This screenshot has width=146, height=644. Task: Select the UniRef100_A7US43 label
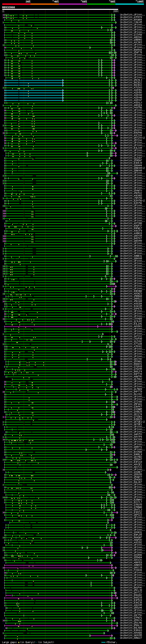tap(131, 87)
